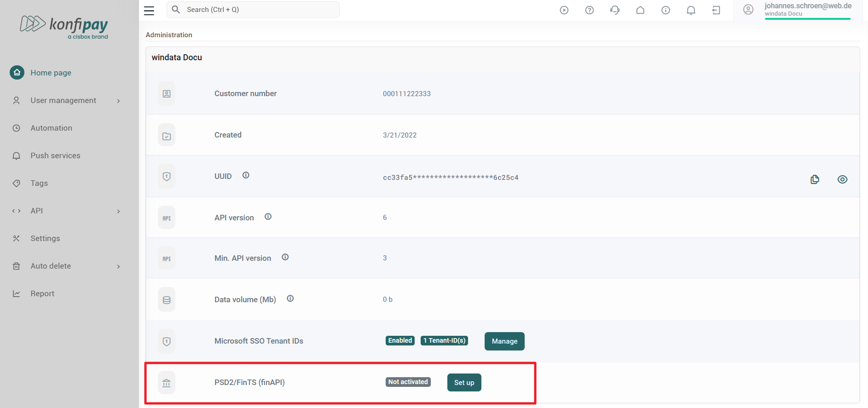Open the support headset icon
Screen dimensions: 868x408
(x=615, y=10)
